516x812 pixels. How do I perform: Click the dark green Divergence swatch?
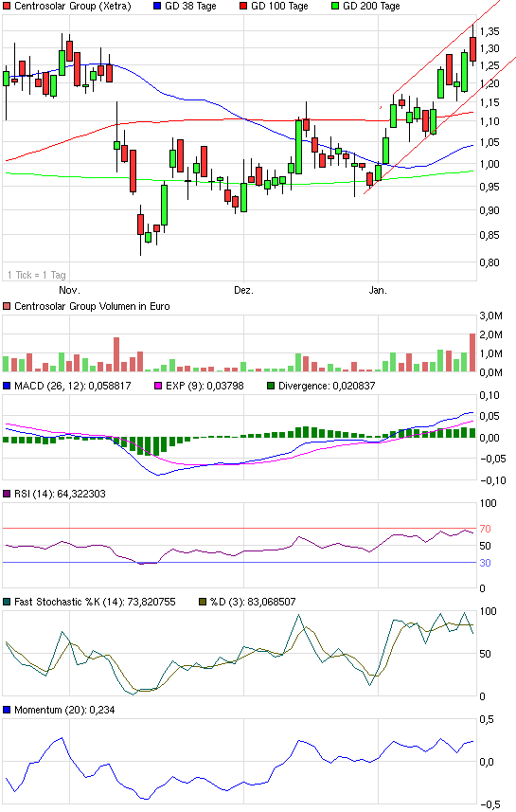(271, 386)
